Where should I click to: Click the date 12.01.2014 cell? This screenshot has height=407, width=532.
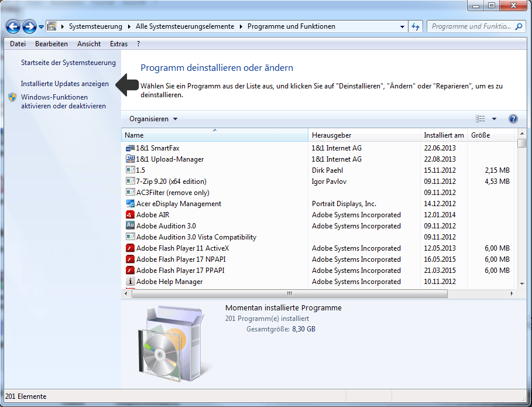pyautogui.click(x=440, y=215)
